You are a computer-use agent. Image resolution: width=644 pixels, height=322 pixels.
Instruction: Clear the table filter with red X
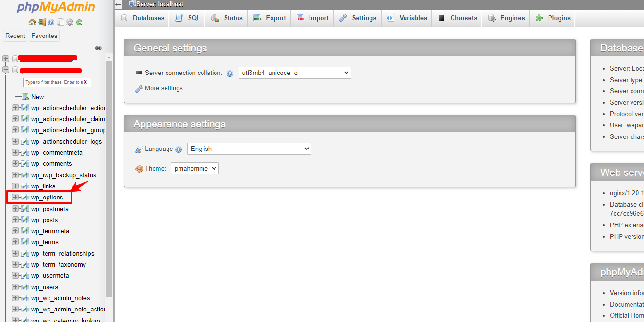(x=85, y=82)
